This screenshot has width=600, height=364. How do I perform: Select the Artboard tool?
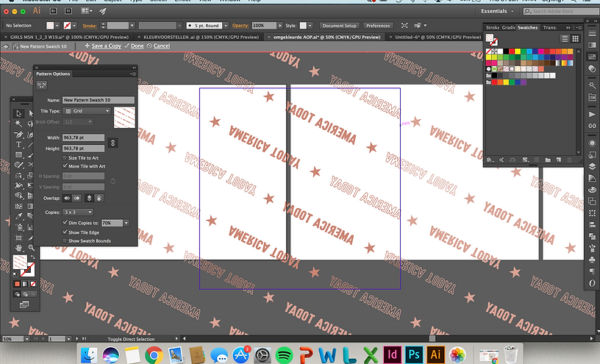pos(18,238)
